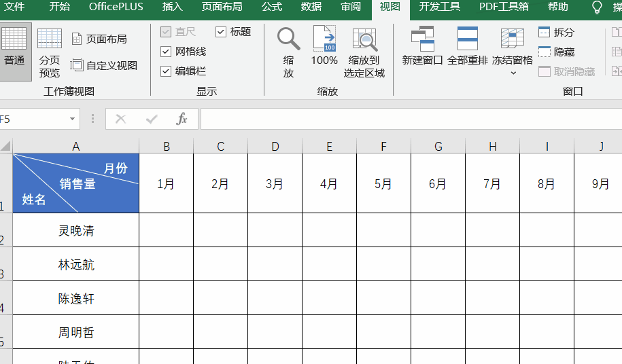Click the 4月 header cell
This screenshot has height=364, width=622.
pos(329,183)
